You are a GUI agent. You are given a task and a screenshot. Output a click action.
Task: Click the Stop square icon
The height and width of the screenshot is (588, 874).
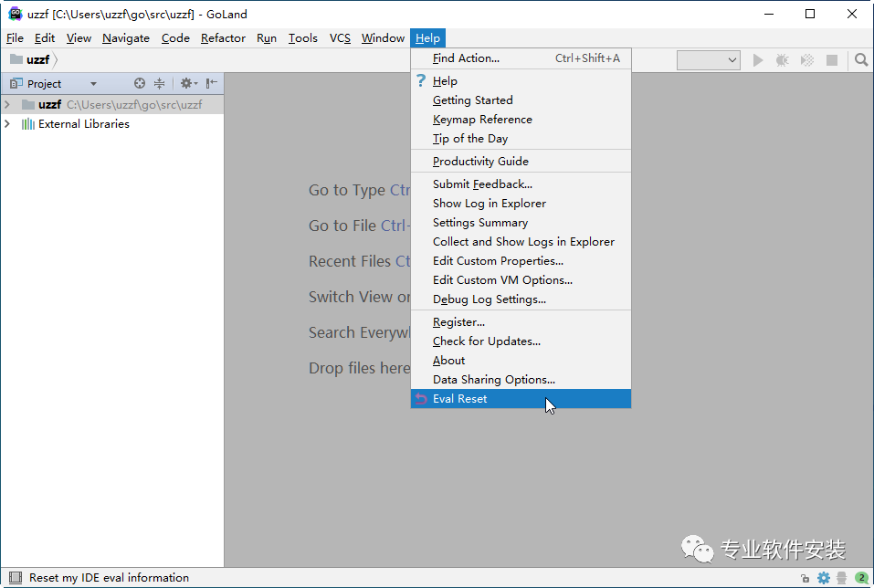(832, 60)
